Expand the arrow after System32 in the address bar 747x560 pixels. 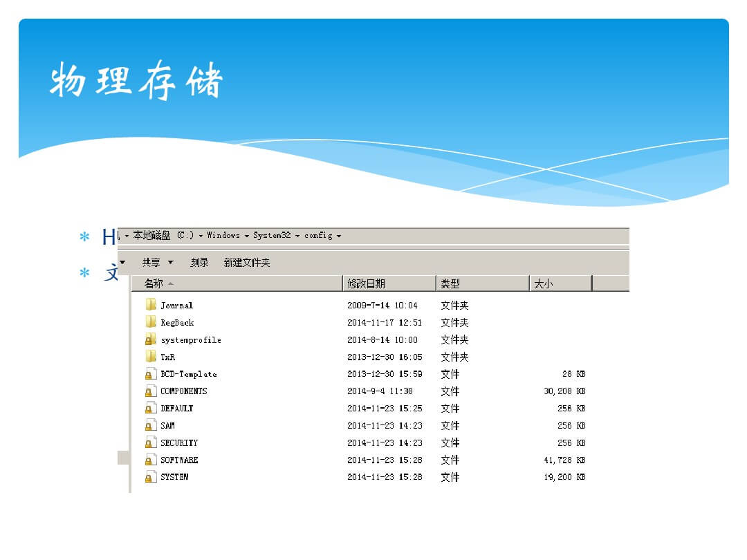(x=297, y=236)
